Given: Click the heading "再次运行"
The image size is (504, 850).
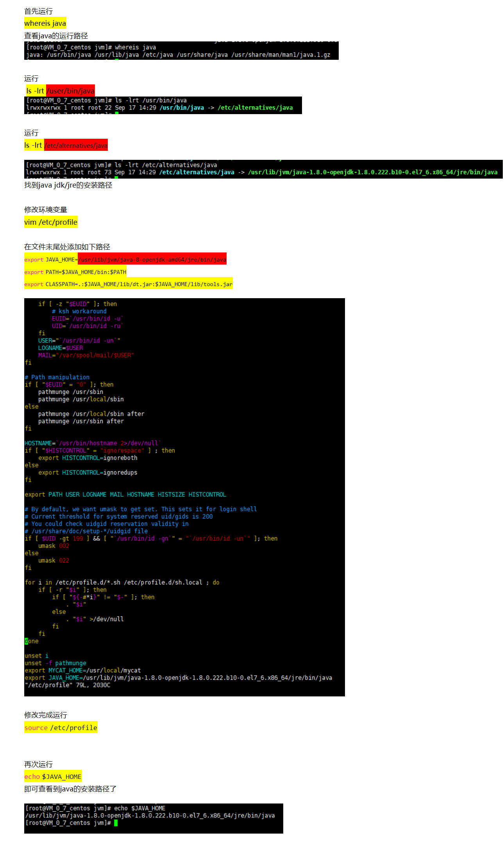Looking at the screenshot, I should tap(38, 764).
